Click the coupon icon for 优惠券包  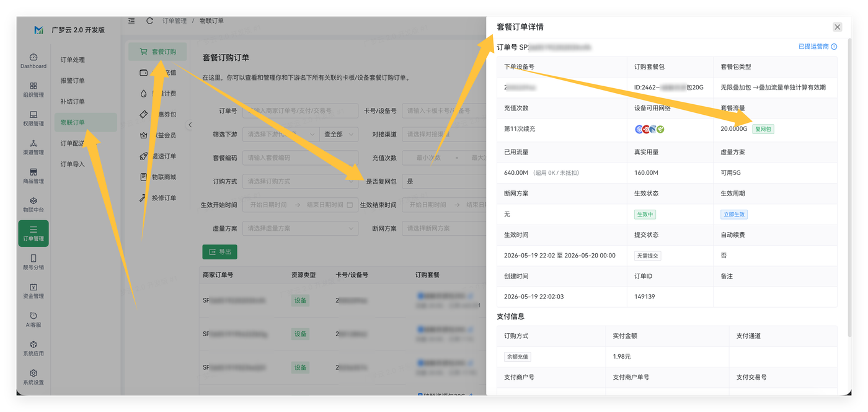pyautogui.click(x=144, y=114)
